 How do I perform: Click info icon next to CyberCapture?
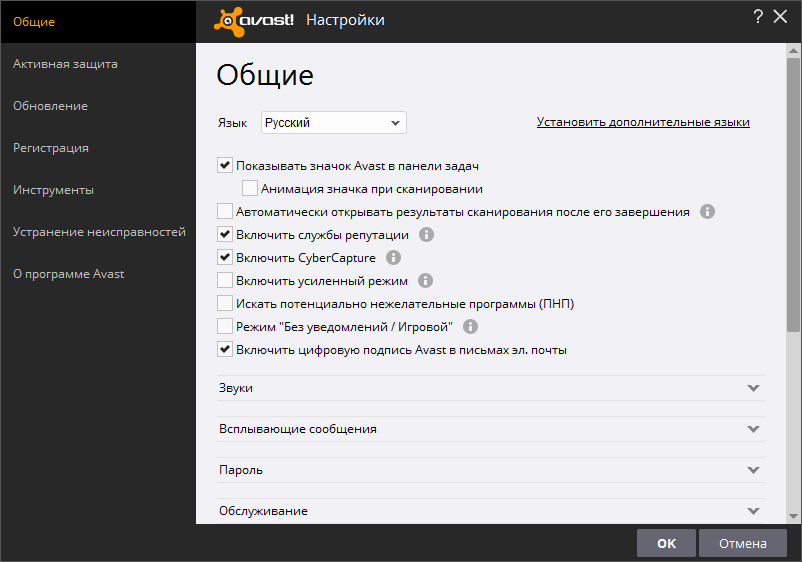click(393, 258)
